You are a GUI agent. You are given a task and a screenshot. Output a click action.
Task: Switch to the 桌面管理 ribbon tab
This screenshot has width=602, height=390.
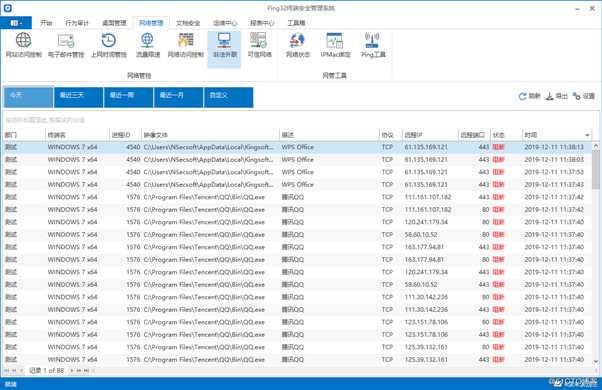[x=114, y=23]
